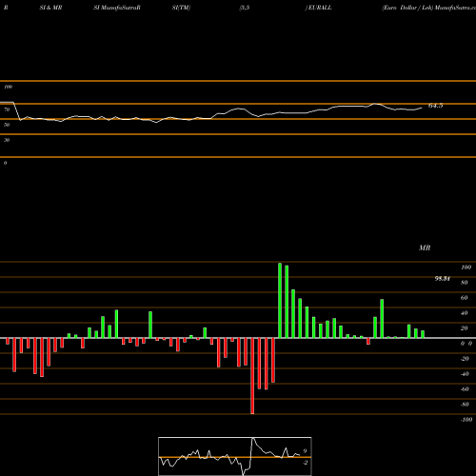Click the 50 level label on RSI axis

7,125
